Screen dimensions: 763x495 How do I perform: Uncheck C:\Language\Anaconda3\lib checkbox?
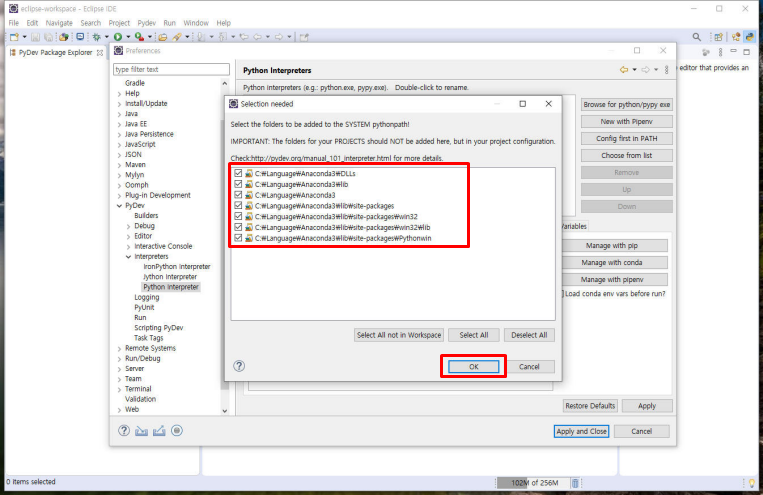(238, 184)
